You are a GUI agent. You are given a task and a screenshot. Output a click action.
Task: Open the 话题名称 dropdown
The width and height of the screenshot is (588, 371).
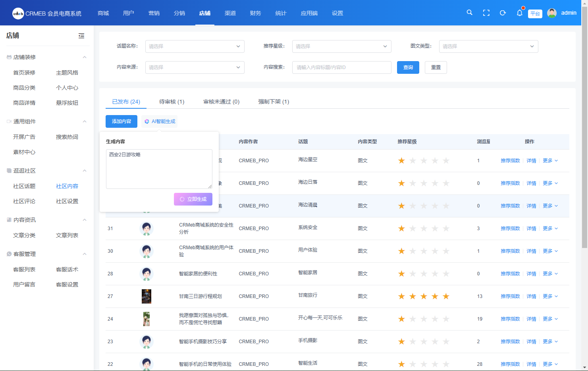coord(195,46)
